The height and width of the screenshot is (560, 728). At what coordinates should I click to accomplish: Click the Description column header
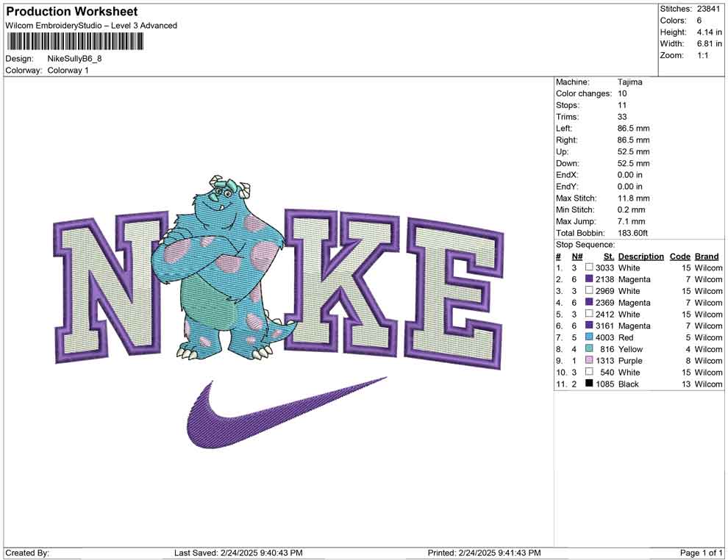coord(640,256)
